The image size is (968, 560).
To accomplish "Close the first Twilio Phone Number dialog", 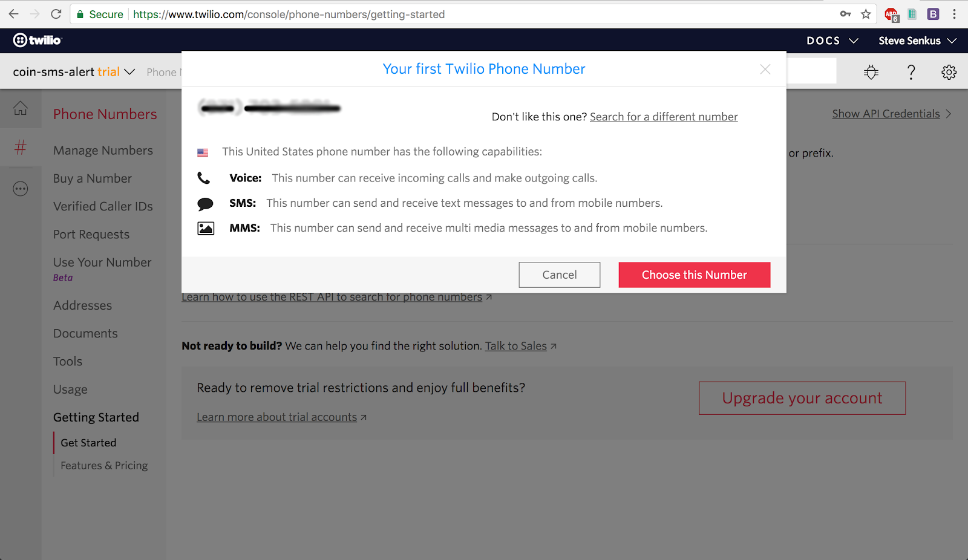I will coord(765,70).
